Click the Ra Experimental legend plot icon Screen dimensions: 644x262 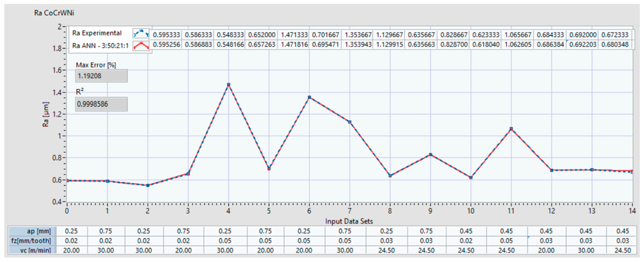141,33
